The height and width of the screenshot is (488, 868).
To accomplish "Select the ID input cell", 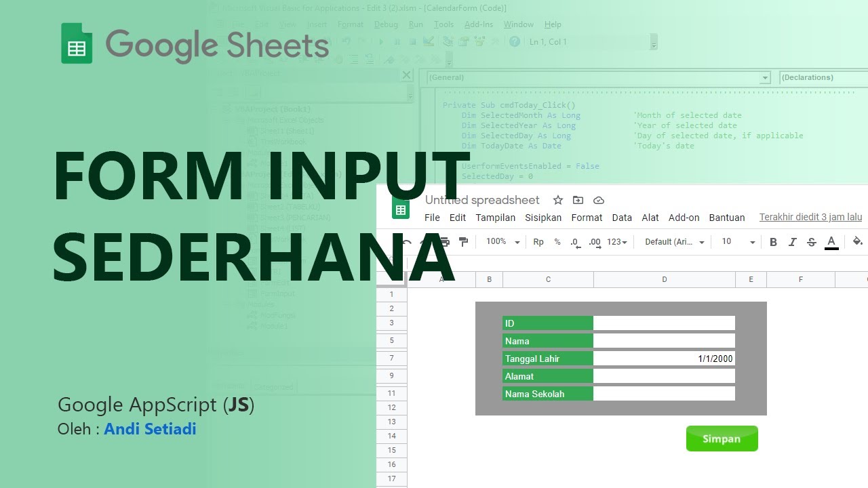I will [x=664, y=323].
